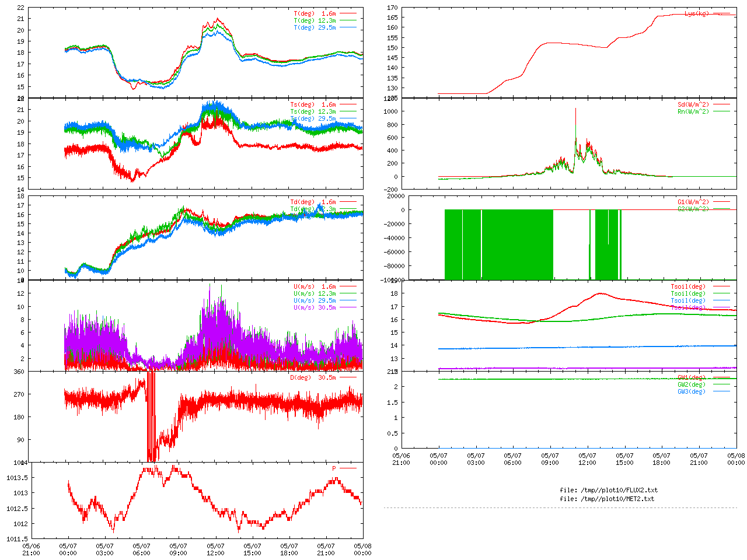Click the tall spike peak in radiation plot
The width and height of the screenshot is (747, 560).
click(575, 109)
